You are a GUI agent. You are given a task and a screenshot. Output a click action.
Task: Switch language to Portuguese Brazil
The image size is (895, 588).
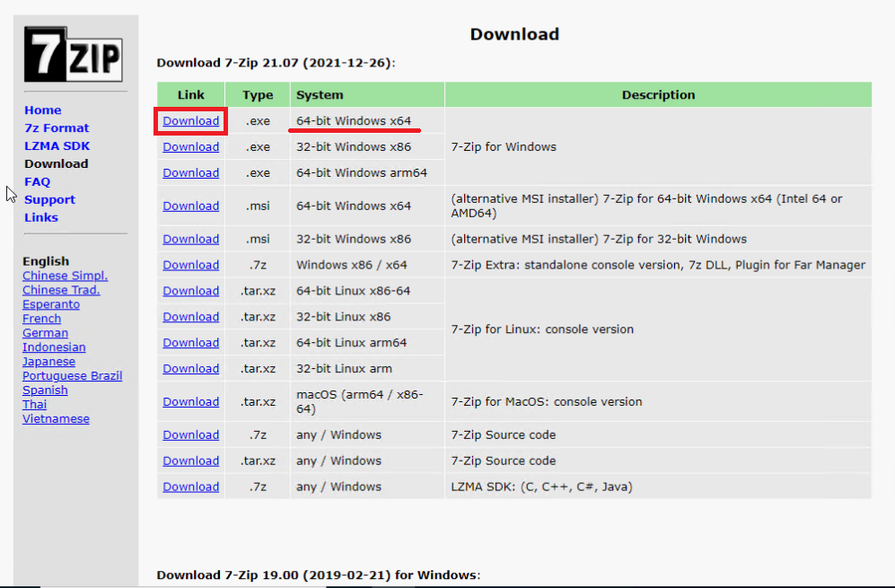coord(72,375)
